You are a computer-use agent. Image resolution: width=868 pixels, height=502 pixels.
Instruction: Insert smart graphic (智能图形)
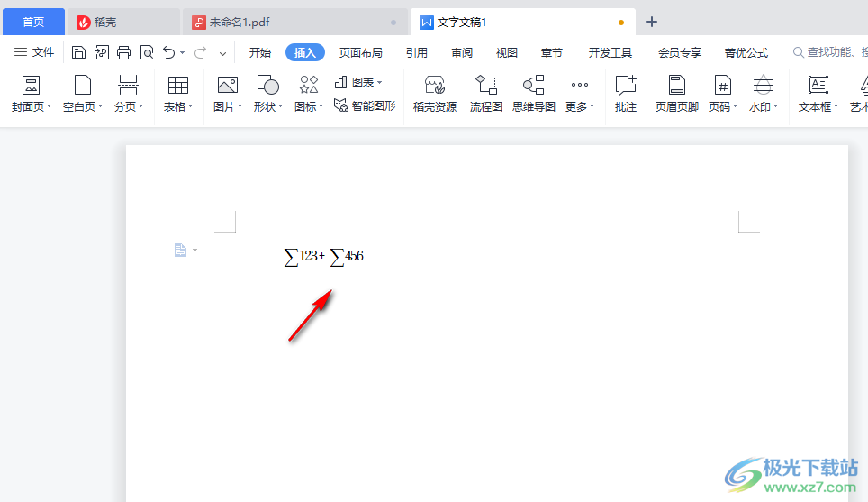point(365,105)
